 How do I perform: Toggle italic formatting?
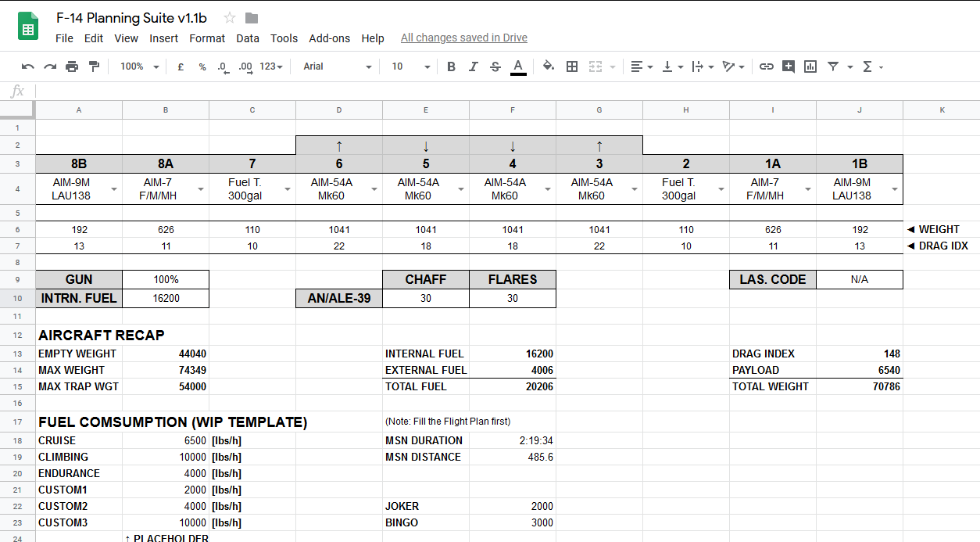473,67
